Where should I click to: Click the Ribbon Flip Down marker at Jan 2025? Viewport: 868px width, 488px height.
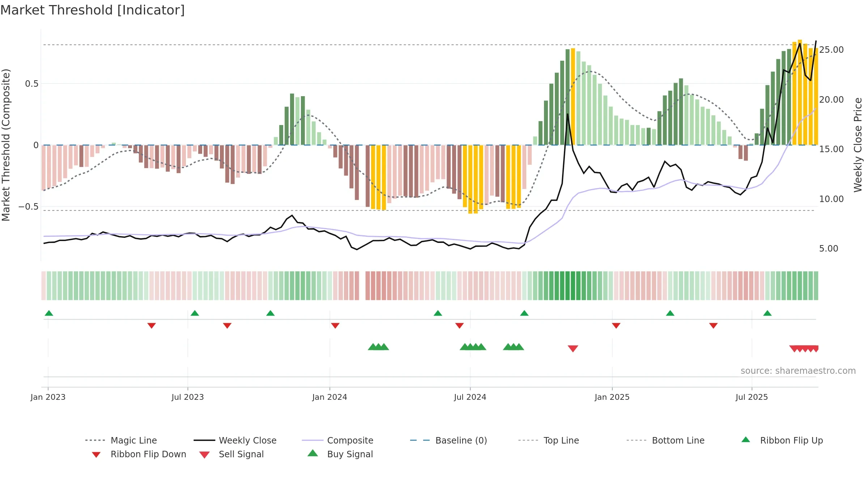click(616, 326)
